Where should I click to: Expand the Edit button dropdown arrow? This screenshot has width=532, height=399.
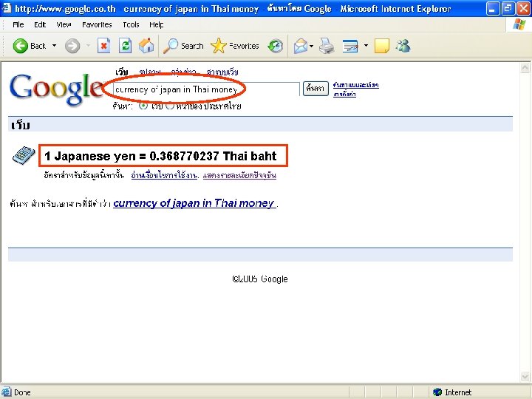[366, 46]
